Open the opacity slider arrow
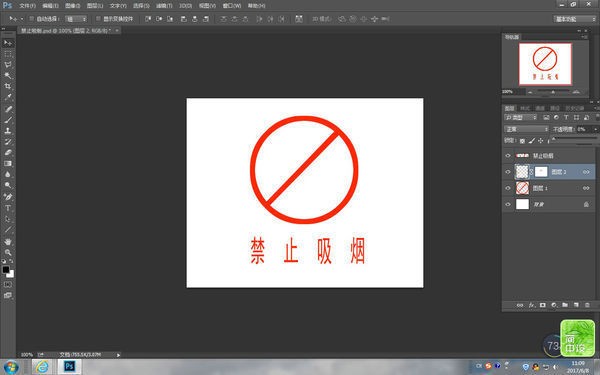Viewport: 600px width, 375px height. [x=595, y=129]
